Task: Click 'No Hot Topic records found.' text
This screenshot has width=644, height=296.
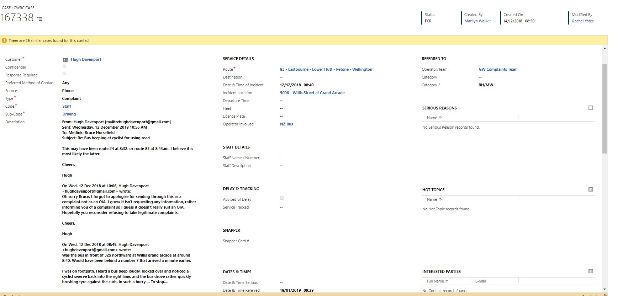Action: pyautogui.click(x=446, y=209)
